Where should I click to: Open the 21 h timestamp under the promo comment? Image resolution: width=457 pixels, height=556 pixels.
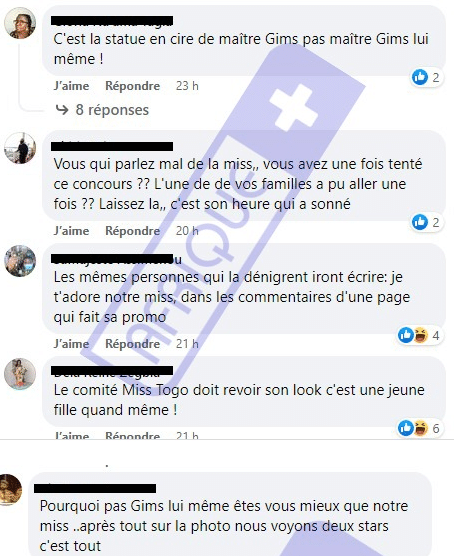187,344
